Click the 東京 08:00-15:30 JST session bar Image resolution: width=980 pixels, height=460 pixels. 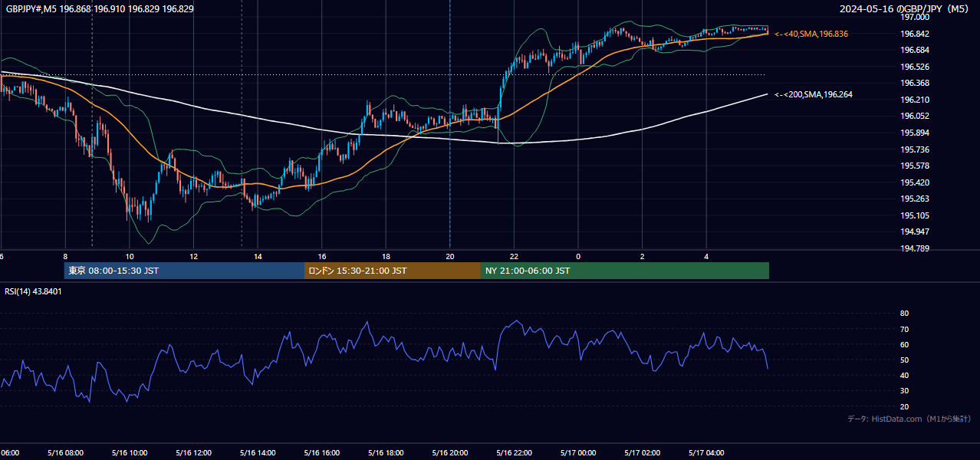click(x=184, y=271)
